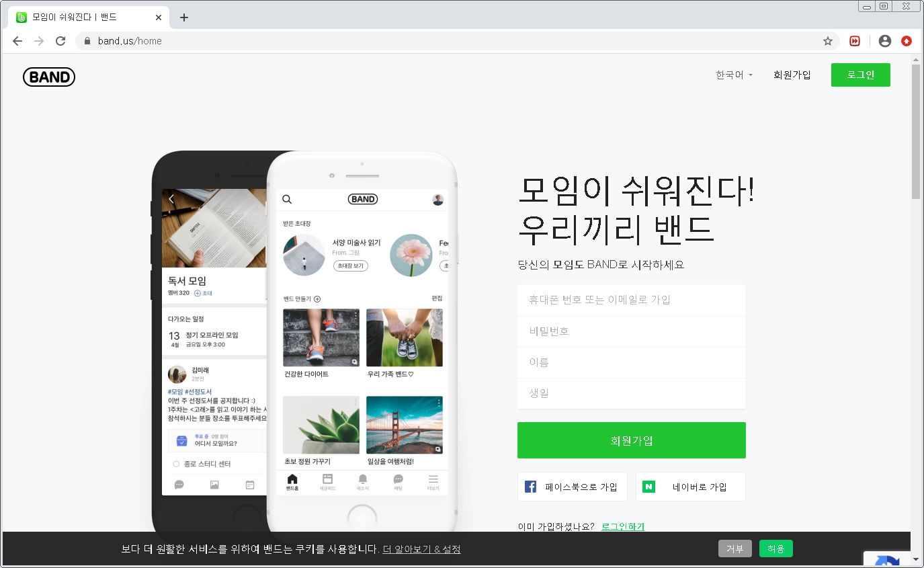The height and width of the screenshot is (568, 924).
Task: Focus the 비밀번호 password field
Action: [632, 331]
